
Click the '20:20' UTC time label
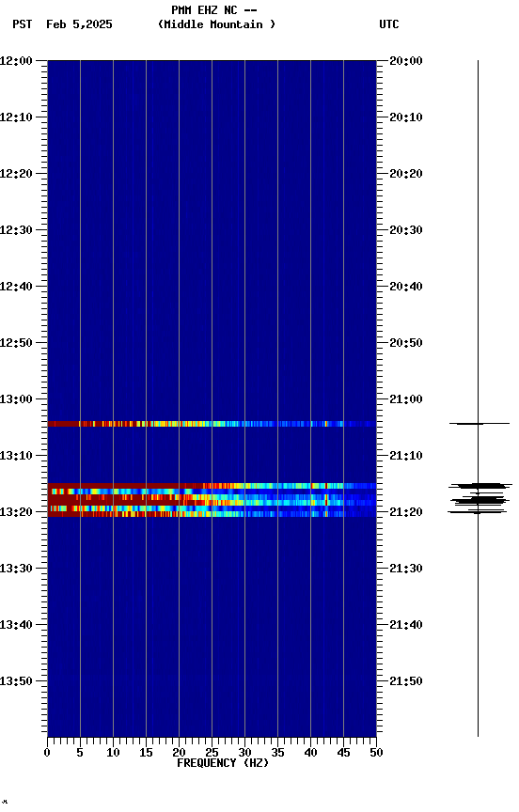pyautogui.click(x=406, y=174)
